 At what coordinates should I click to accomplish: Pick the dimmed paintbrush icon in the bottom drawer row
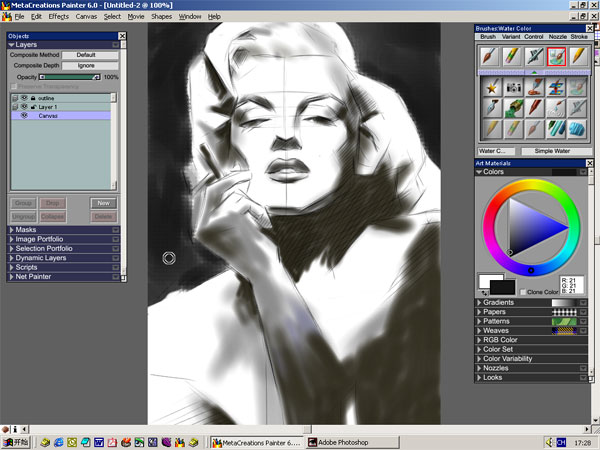point(534,129)
